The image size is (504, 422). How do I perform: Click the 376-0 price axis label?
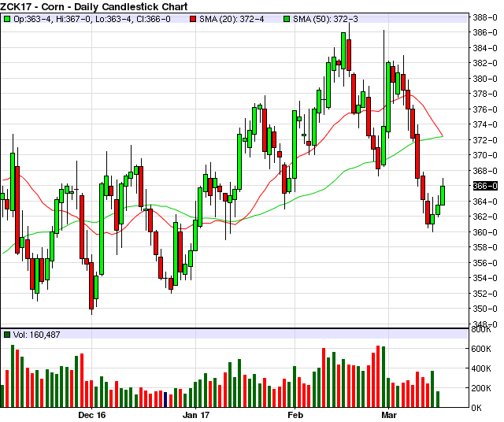click(x=485, y=109)
